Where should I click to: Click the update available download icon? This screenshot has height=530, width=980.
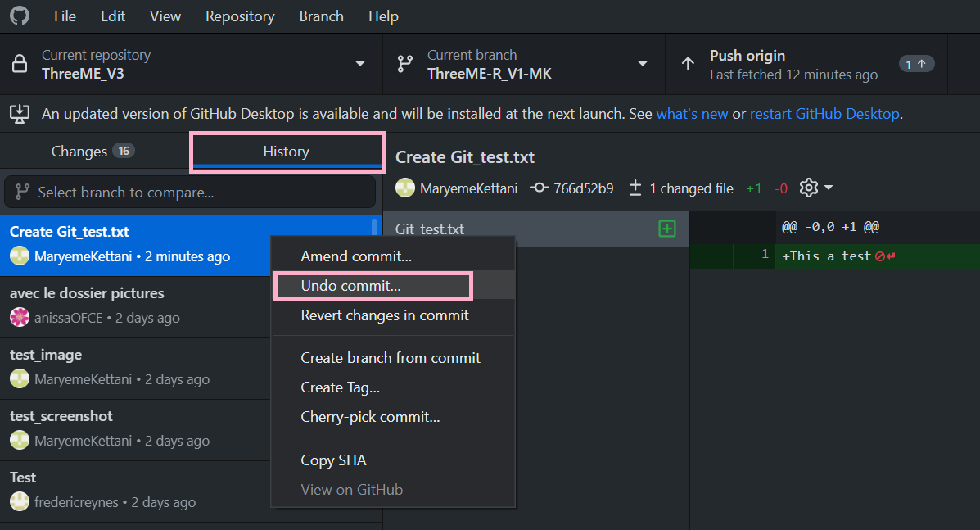pyautogui.click(x=20, y=114)
